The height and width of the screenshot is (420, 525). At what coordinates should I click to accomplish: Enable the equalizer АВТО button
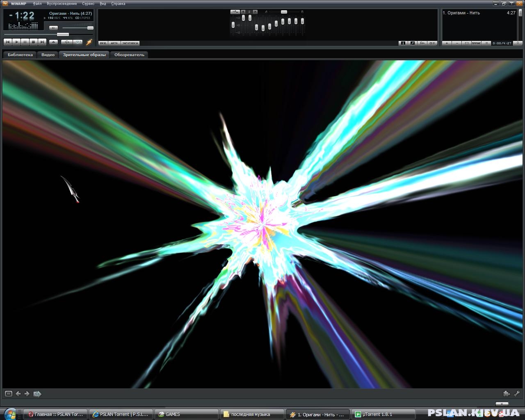pyautogui.click(x=114, y=43)
